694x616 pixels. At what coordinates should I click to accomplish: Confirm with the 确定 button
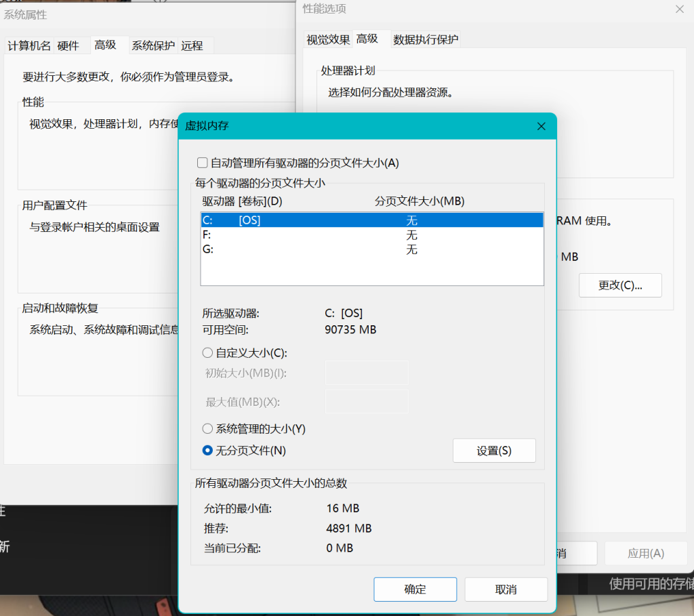pos(415,590)
